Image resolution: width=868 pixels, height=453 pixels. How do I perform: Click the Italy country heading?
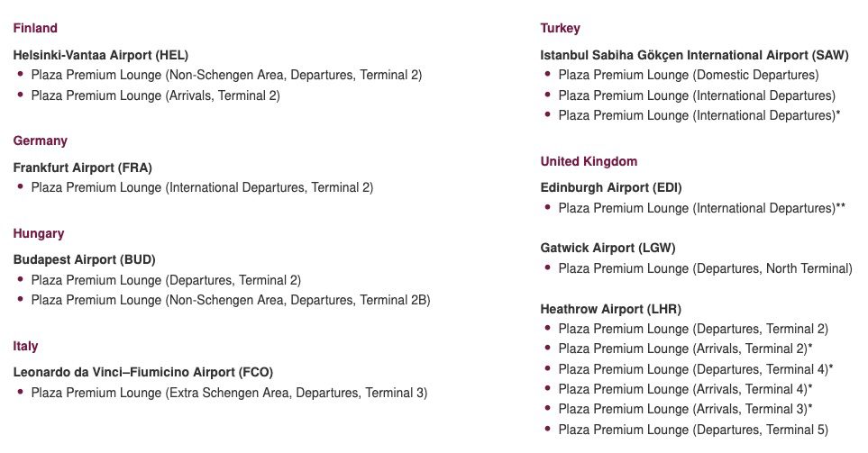pyautogui.click(x=25, y=346)
